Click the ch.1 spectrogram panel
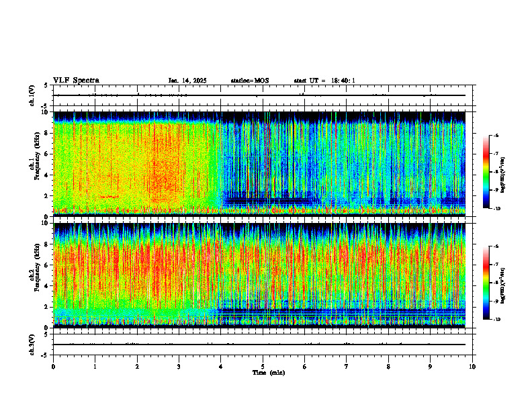532x411 pixels. click(259, 164)
